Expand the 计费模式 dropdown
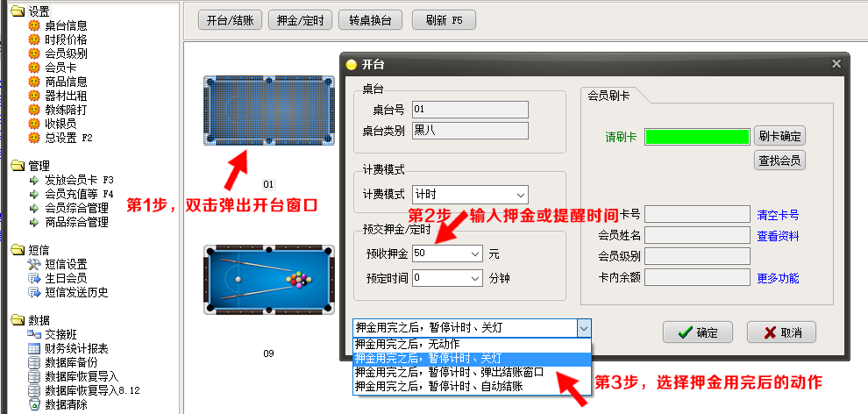Screen dimensions: 868x414 (520, 195)
